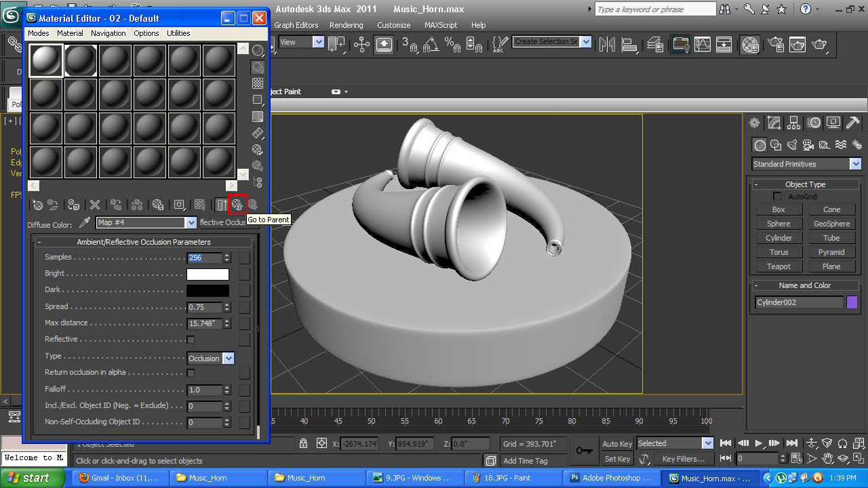The width and height of the screenshot is (868, 488).
Task: Open the Material Editor Navigation menu
Action: coord(108,33)
